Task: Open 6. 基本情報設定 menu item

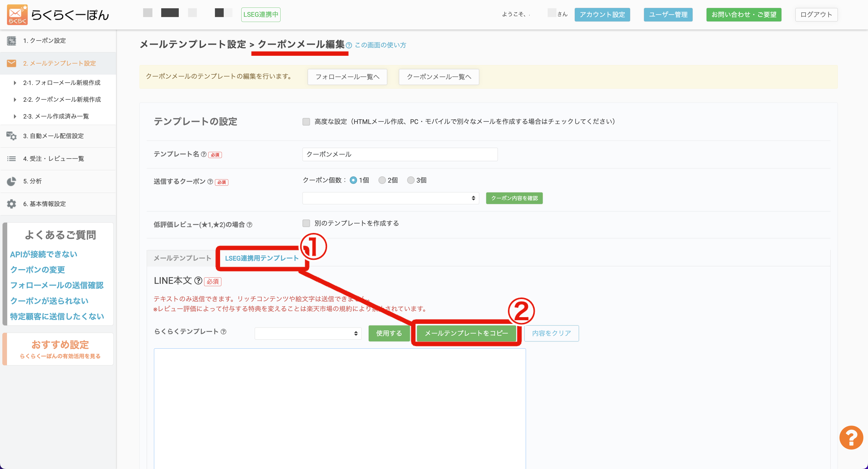Action: (58, 204)
